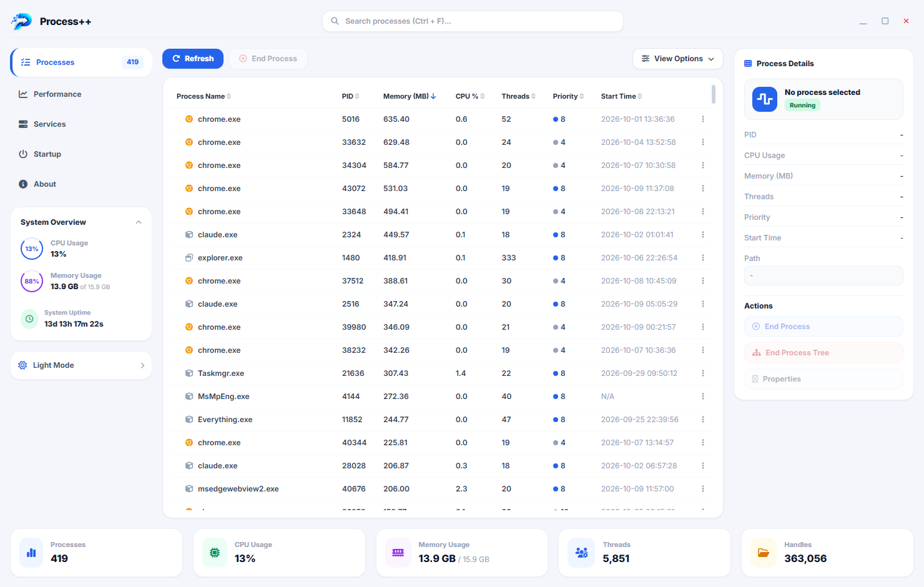Image resolution: width=924 pixels, height=587 pixels.
Task: Click the CPU Usage 13% ring gauge
Action: (x=32, y=249)
